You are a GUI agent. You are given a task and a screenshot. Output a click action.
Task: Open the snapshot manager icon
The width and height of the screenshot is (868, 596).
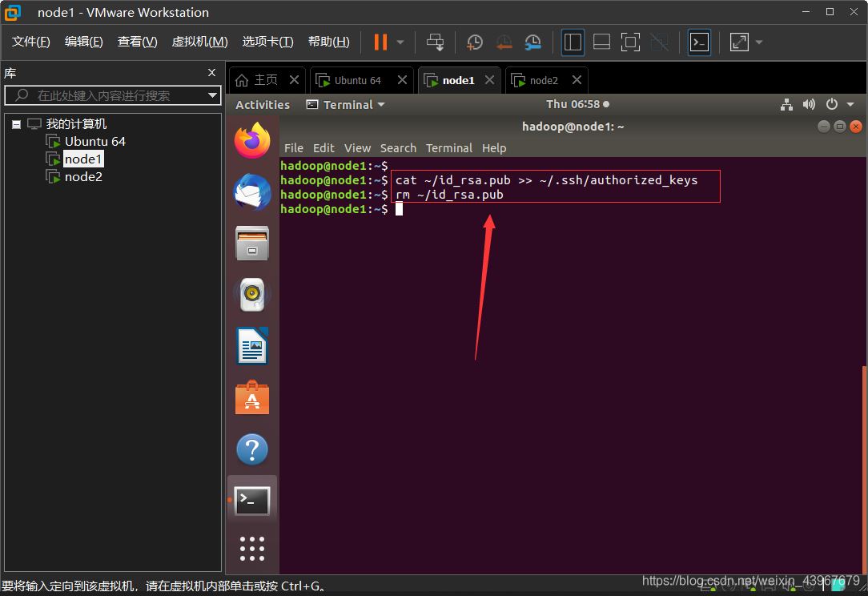[532, 42]
